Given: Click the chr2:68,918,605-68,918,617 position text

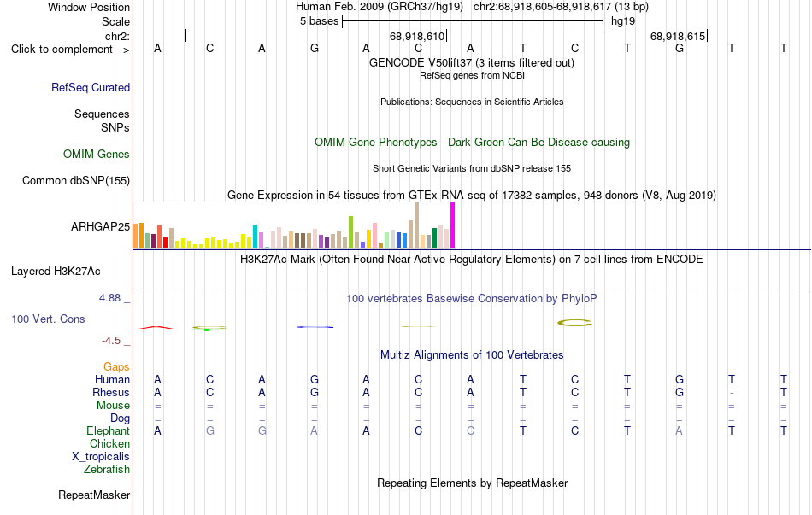Looking at the screenshot, I should pyautogui.click(x=561, y=7).
